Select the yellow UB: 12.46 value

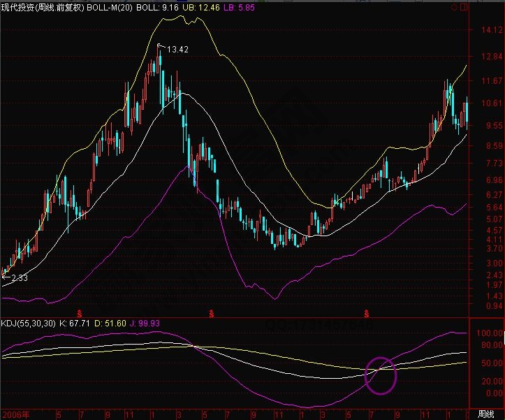pos(195,6)
